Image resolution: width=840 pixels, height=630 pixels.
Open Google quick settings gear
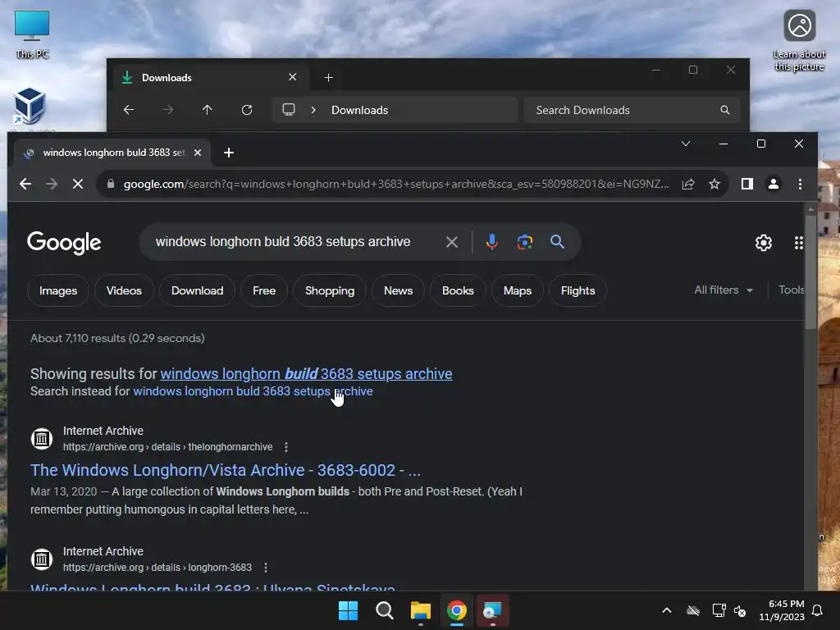pyautogui.click(x=764, y=243)
